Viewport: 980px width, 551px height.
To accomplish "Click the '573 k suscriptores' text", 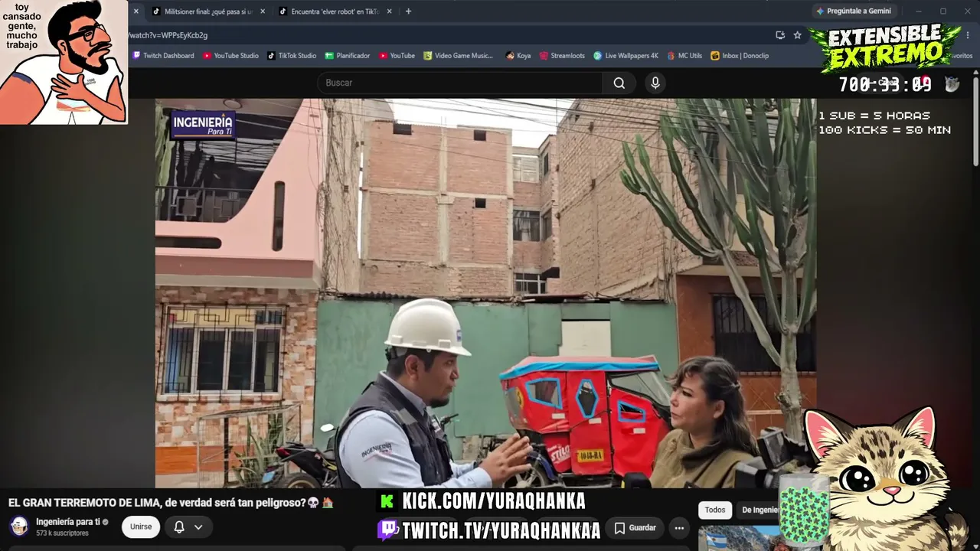I will pyautogui.click(x=62, y=533).
